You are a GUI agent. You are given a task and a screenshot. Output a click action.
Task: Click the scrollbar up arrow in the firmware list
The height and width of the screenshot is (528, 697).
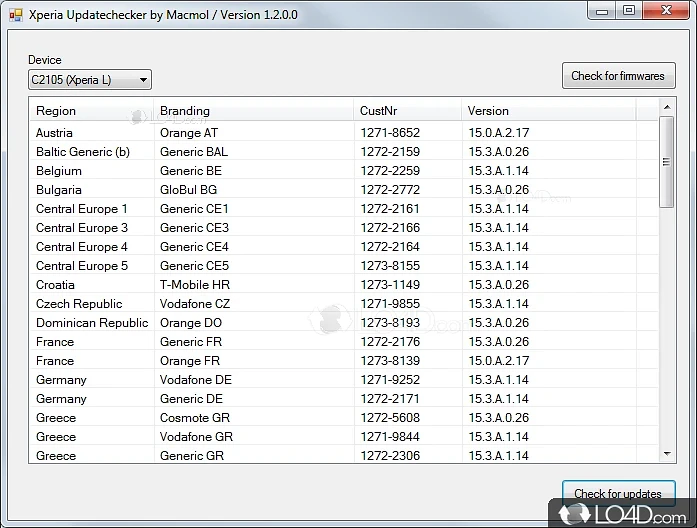[667, 107]
